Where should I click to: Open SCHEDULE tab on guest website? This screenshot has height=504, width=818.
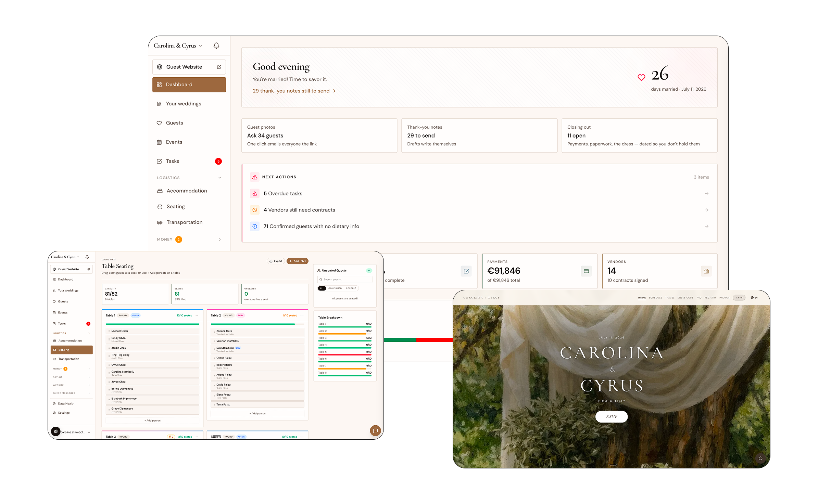[x=655, y=298]
